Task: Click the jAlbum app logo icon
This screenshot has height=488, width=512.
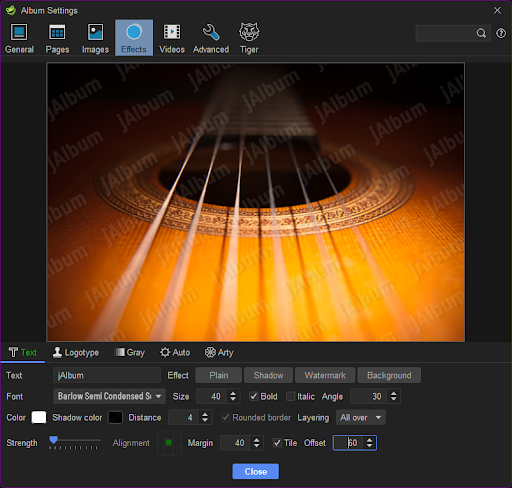Action: [x=11, y=10]
